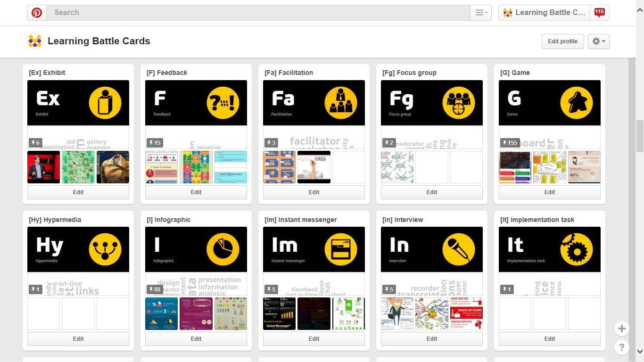644x362 pixels.
Task: Open Infographic thumbnail with purple background
Action: (196, 313)
